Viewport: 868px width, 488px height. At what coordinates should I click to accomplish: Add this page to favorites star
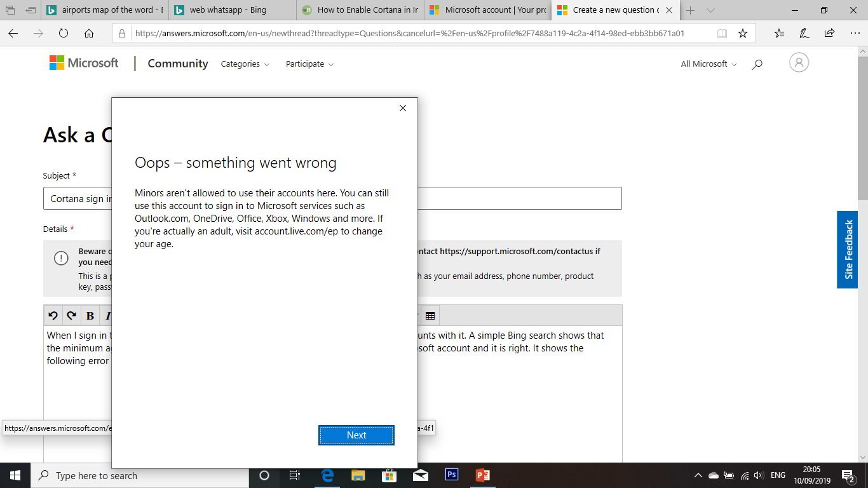743,34
